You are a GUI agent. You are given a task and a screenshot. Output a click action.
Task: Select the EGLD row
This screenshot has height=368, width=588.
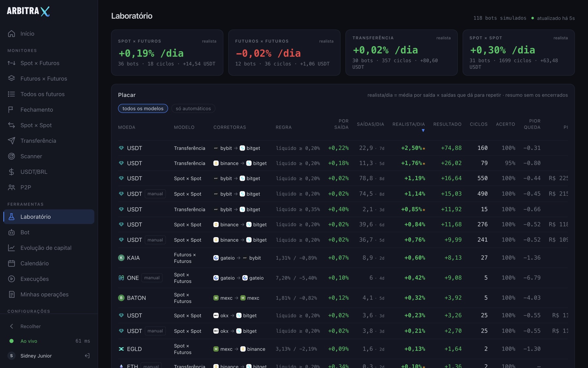coord(343,349)
